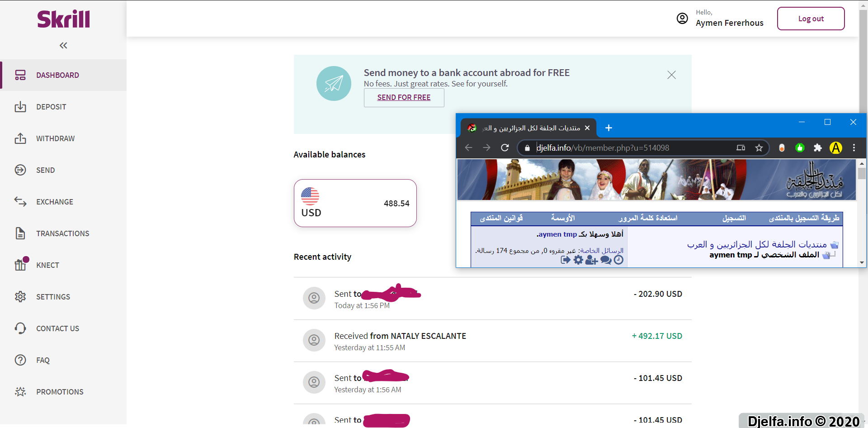Open a new browser tab
The image size is (868, 428).
(609, 128)
